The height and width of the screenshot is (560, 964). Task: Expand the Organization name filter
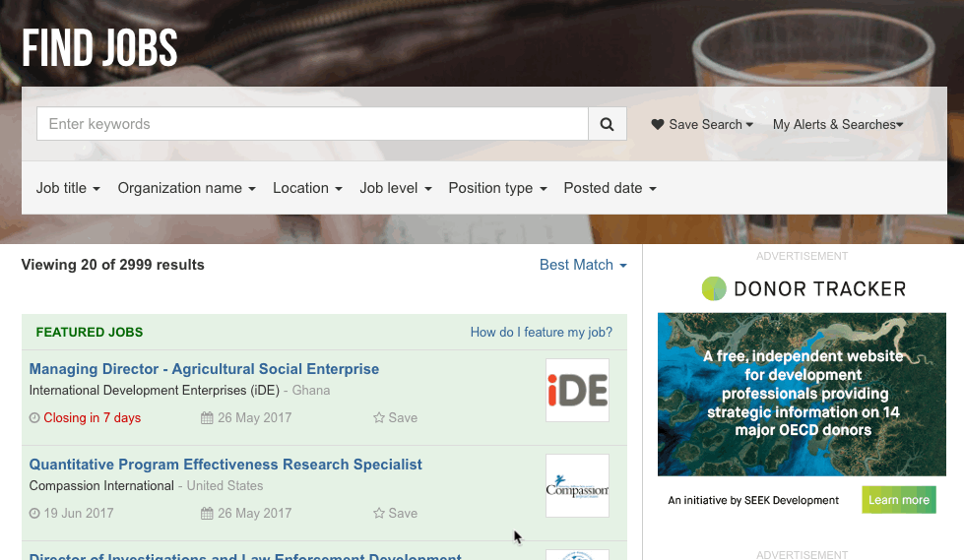(186, 188)
